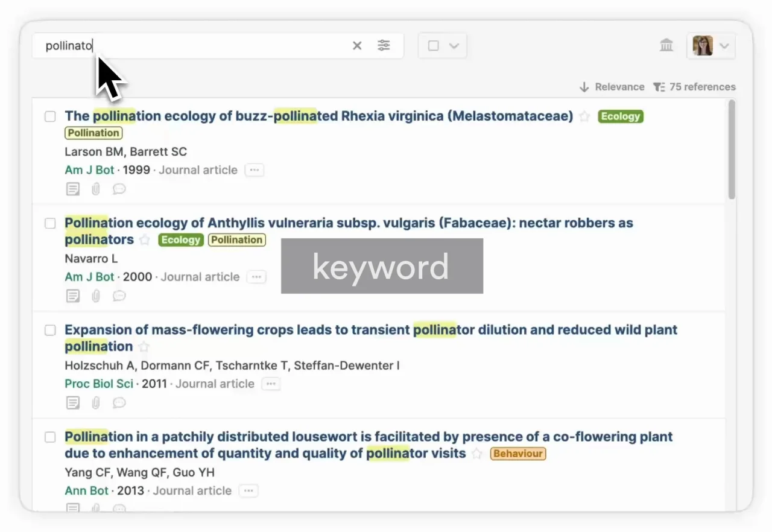Clear the search field with the X icon
Viewport: 772px width, 532px height.
click(x=357, y=46)
